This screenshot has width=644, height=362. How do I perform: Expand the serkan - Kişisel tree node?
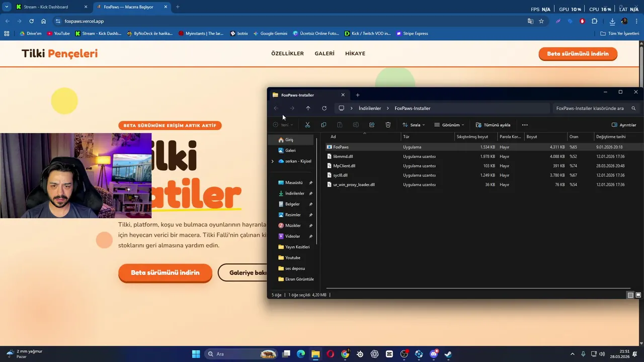coord(273,161)
